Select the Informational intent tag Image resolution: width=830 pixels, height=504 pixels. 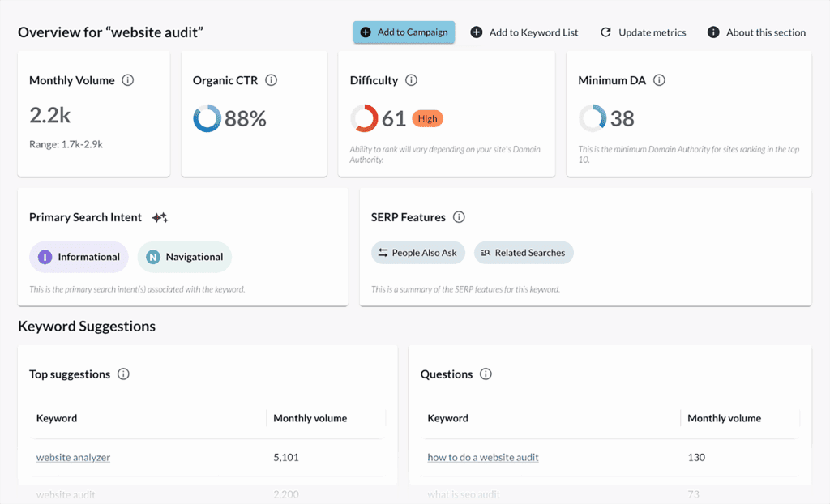point(79,257)
